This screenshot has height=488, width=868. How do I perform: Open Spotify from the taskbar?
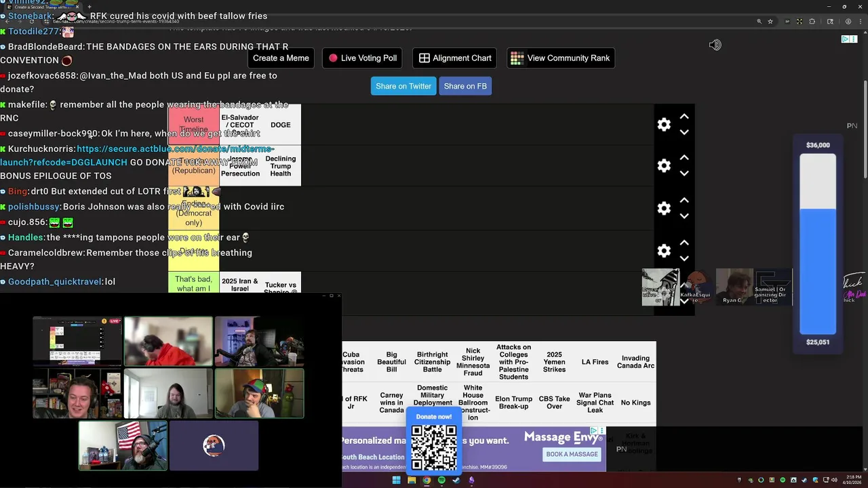tap(441, 481)
